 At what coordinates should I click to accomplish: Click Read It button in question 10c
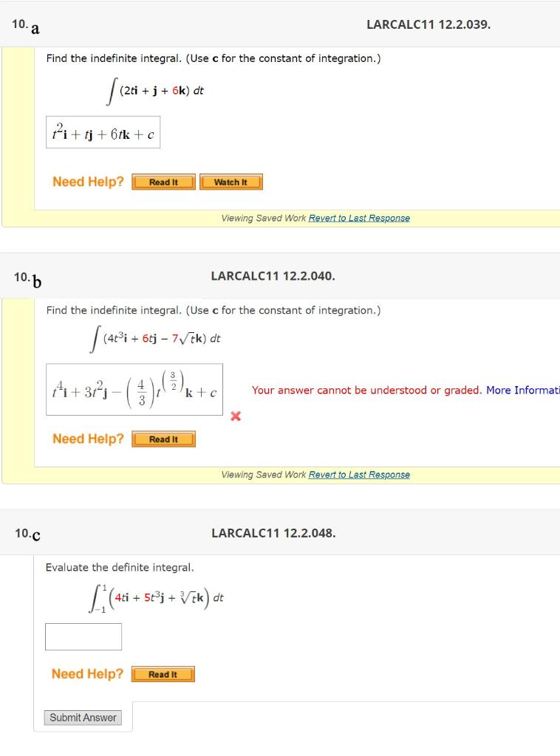click(163, 674)
